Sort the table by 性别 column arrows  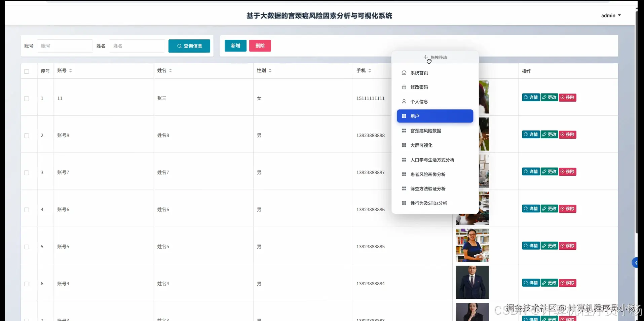pos(270,71)
